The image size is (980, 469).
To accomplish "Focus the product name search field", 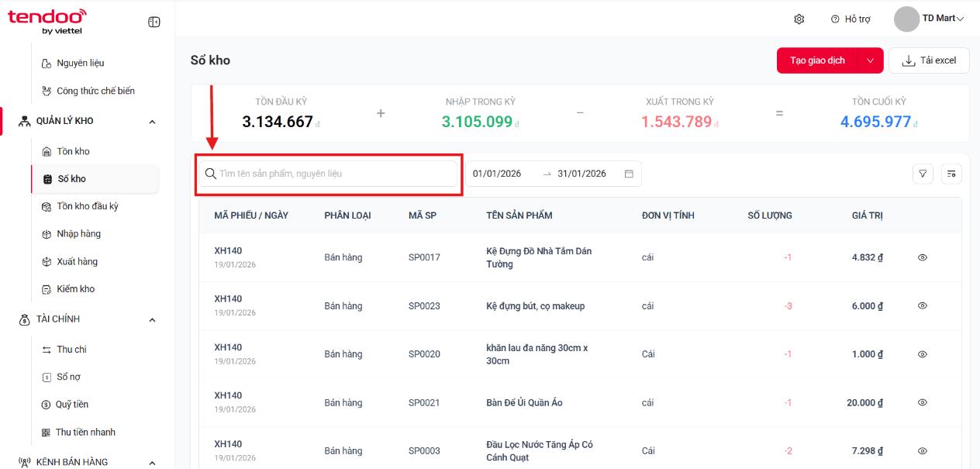I will 330,174.
